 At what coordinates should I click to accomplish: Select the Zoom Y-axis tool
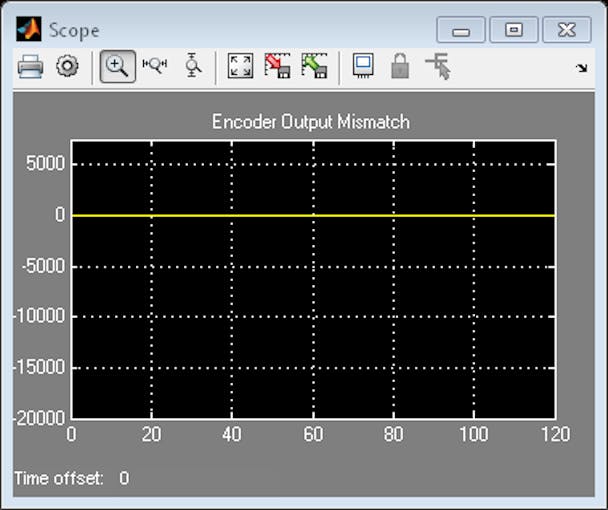pyautogui.click(x=193, y=65)
